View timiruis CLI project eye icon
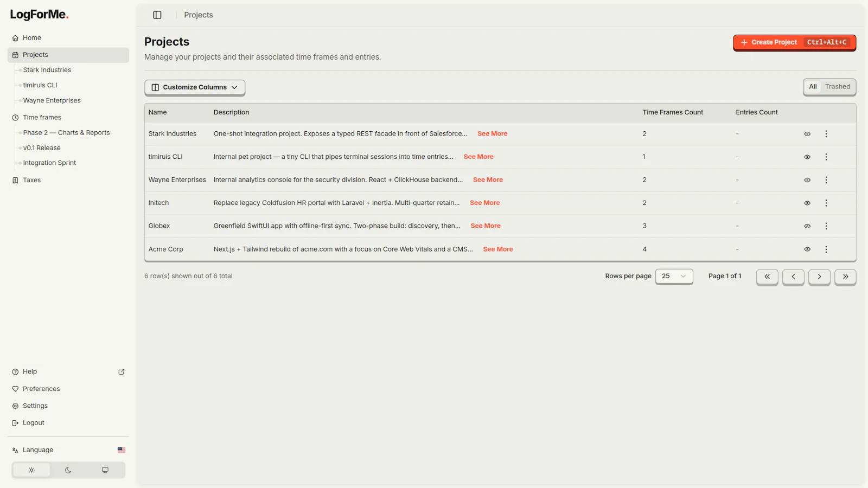The width and height of the screenshot is (868, 488). (x=807, y=157)
